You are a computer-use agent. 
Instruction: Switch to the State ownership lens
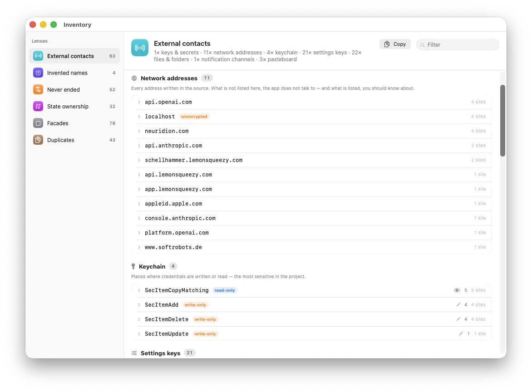[x=74, y=107]
